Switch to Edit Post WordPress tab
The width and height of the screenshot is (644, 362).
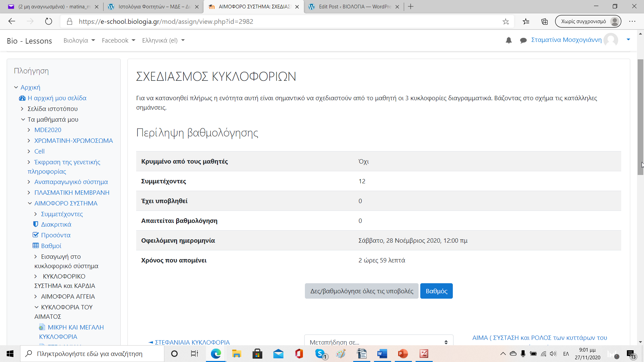[x=354, y=7]
